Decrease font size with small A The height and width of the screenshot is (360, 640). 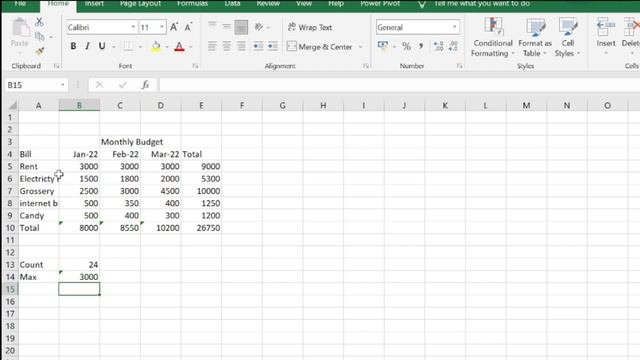tap(188, 27)
